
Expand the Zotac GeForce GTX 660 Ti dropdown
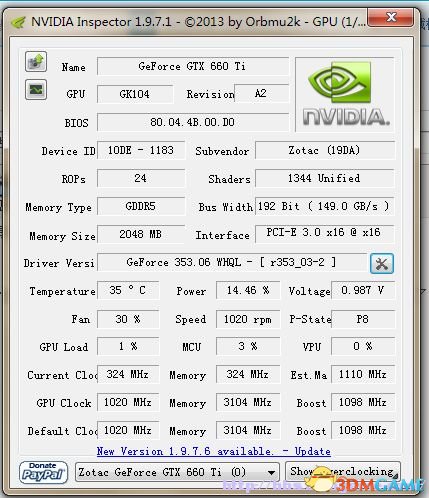coord(177,472)
